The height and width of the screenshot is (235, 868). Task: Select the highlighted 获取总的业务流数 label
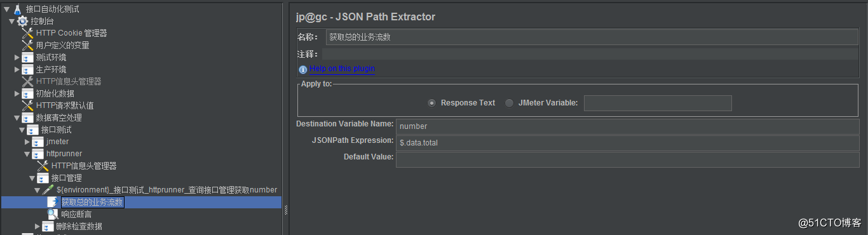pos(92,202)
